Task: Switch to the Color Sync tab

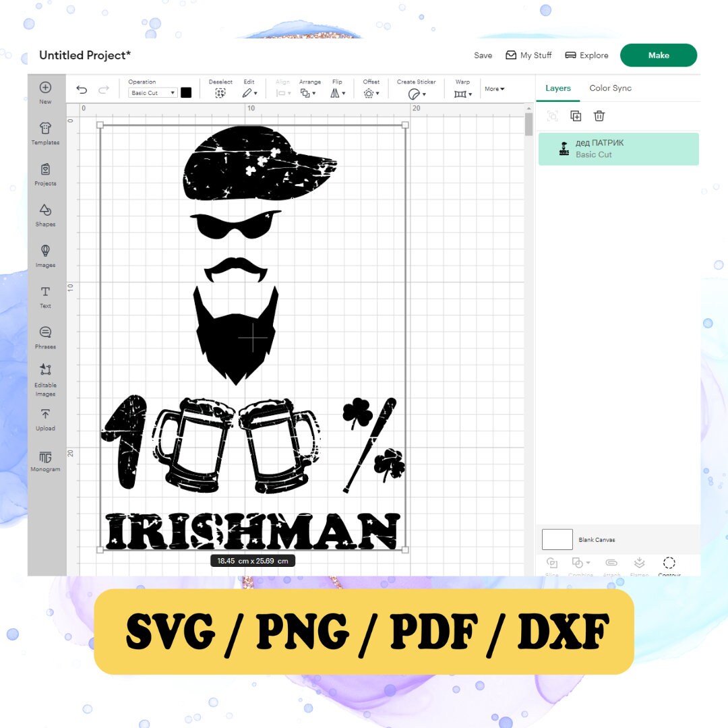Action: coord(609,88)
